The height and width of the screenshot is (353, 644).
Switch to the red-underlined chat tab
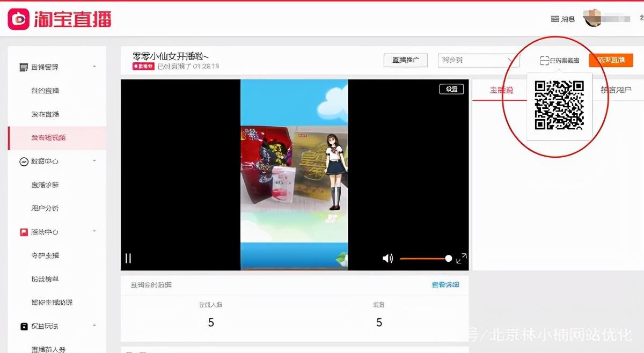[501, 90]
